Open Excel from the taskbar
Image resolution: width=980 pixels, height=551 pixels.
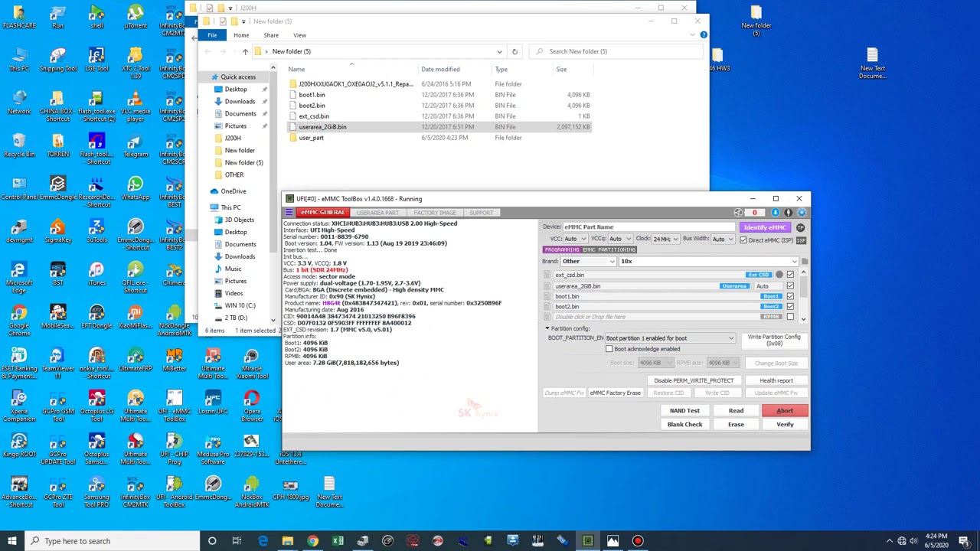(x=338, y=541)
